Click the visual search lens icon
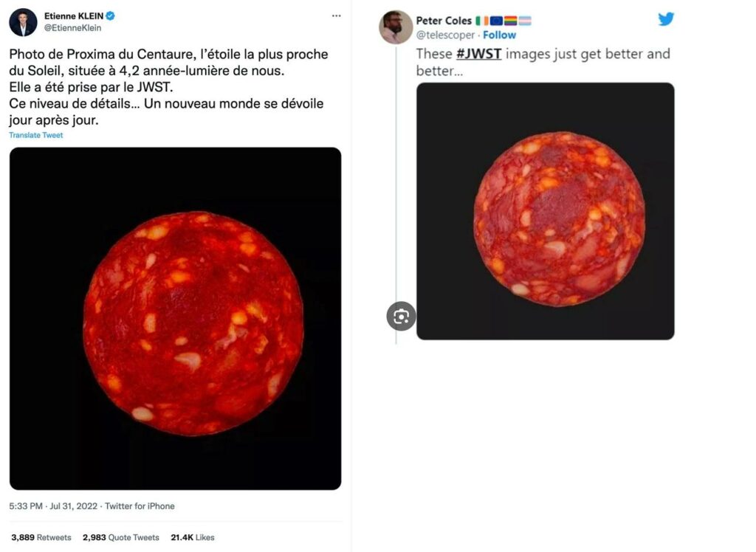The height and width of the screenshot is (552, 756). coord(401,317)
